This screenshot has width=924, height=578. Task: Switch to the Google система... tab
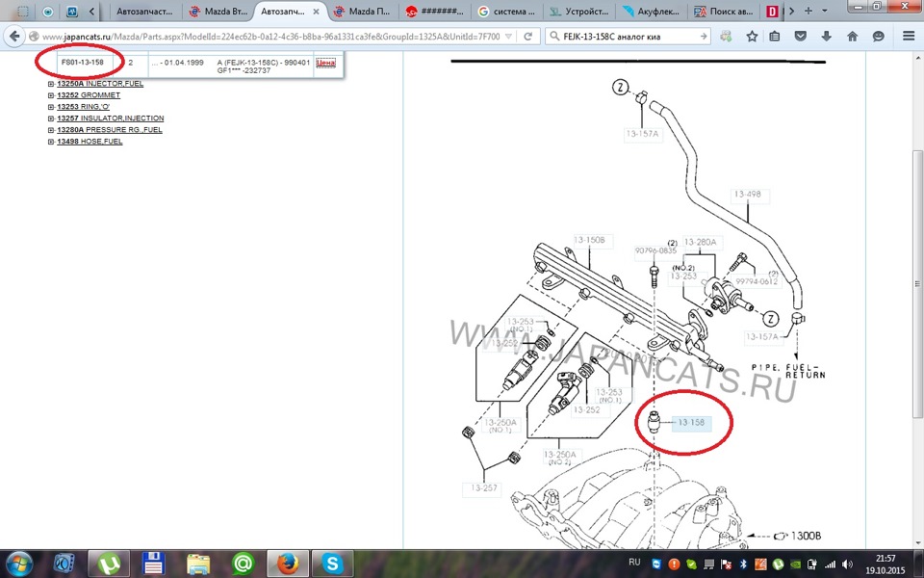coord(507,12)
